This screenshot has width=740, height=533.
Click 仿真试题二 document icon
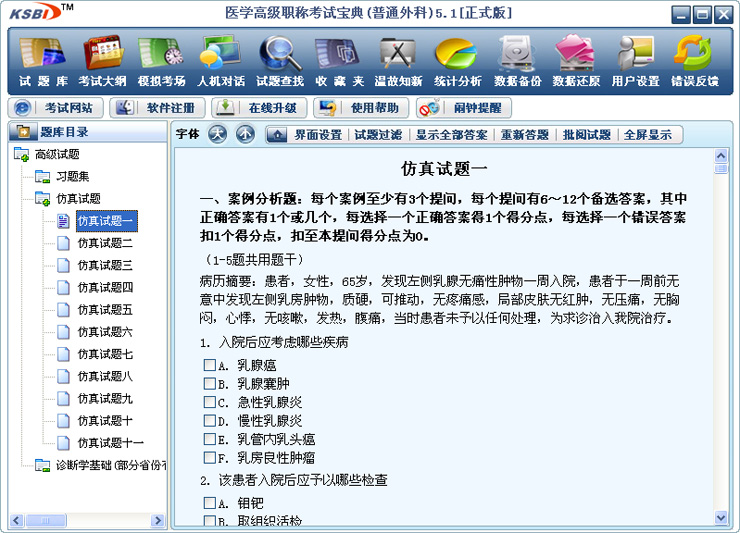[63, 243]
